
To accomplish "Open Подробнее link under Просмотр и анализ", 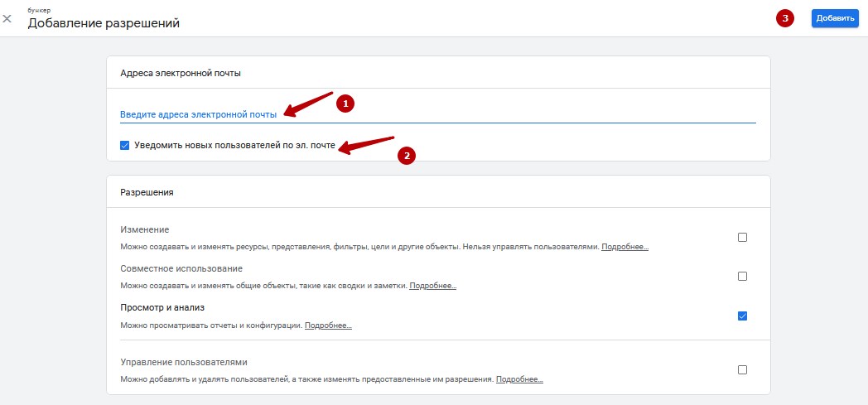I will pos(328,325).
